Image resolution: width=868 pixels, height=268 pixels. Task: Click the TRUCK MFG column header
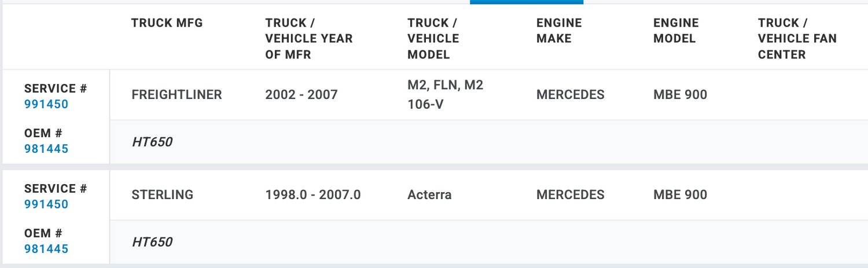167,23
